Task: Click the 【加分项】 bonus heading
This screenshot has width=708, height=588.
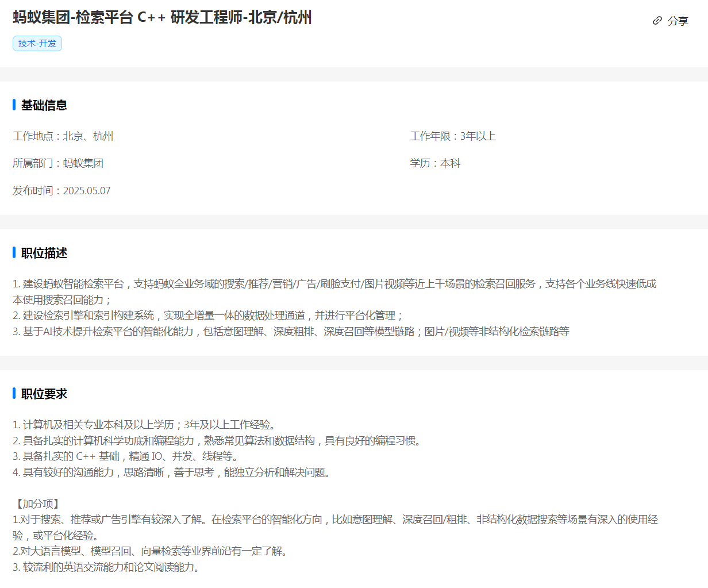Action: pyautogui.click(x=37, y=504)
